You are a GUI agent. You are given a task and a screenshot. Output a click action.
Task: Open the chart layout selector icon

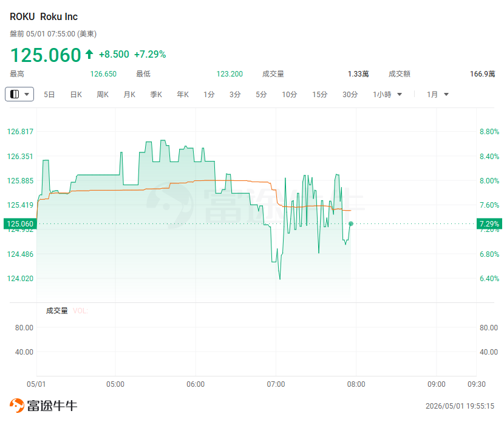click(x=15, y=94)
